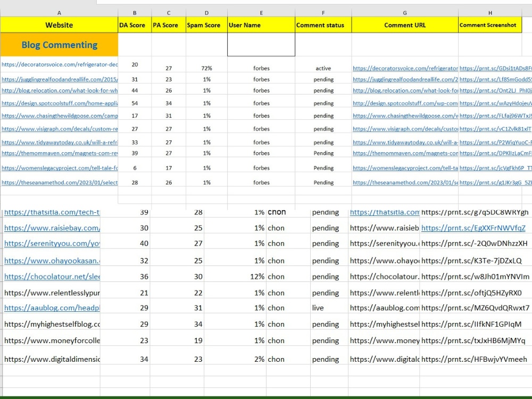Select column E header
This screenshot has height=399, width=532.
pos(261,13)
